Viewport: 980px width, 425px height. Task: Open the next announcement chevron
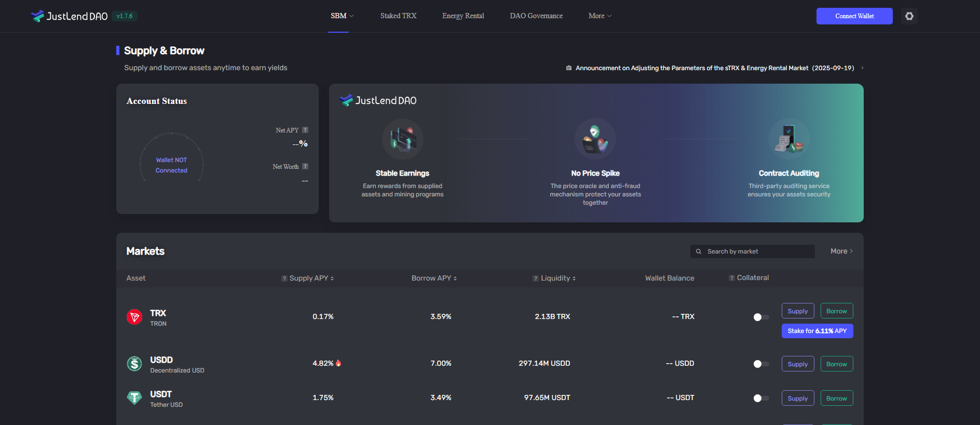pyautogui.click(x=862, y=68)
